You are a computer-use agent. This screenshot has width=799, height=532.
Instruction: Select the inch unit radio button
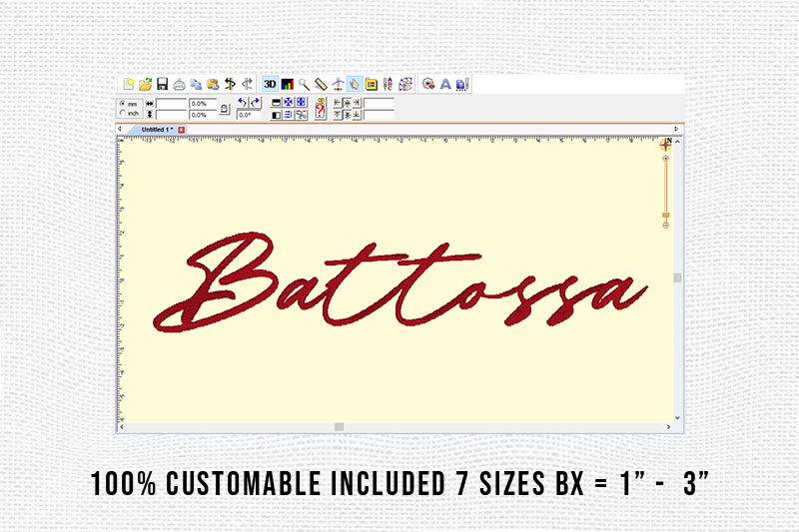(x=122, y=113)
